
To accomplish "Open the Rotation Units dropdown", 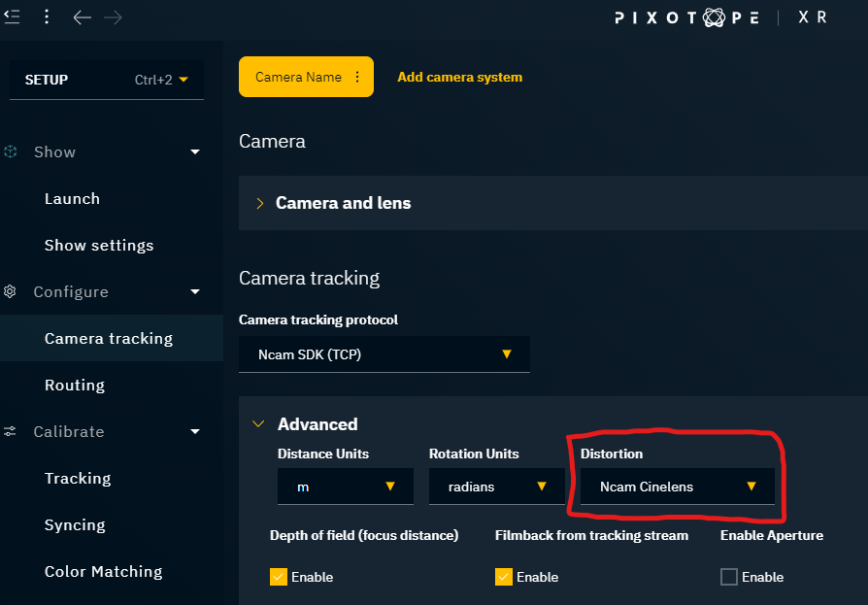I will 496,487.
